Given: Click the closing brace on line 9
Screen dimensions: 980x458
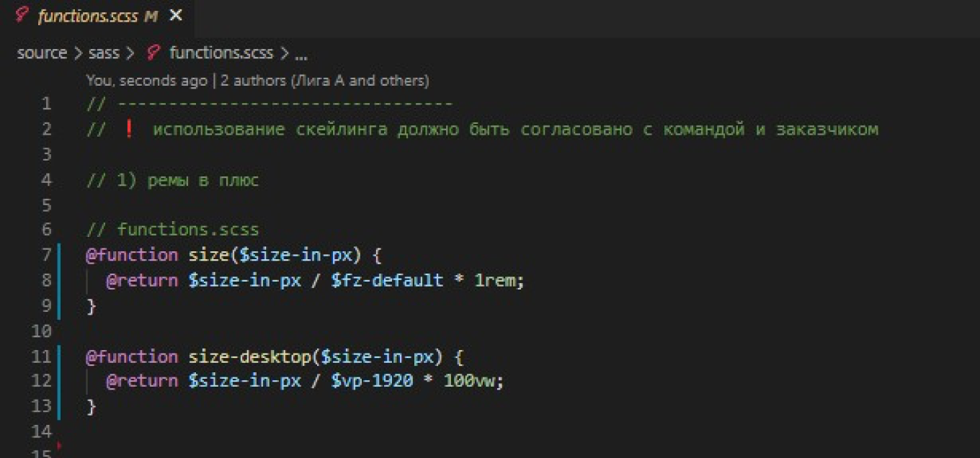Looking at the screenshot, I should 92,306.
